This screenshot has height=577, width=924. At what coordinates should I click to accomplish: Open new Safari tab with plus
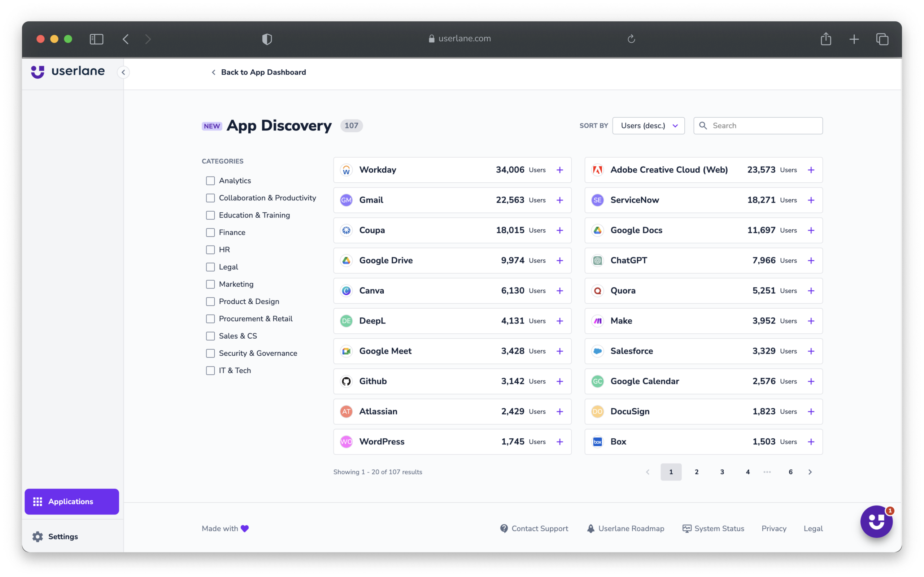pos(854,39)
